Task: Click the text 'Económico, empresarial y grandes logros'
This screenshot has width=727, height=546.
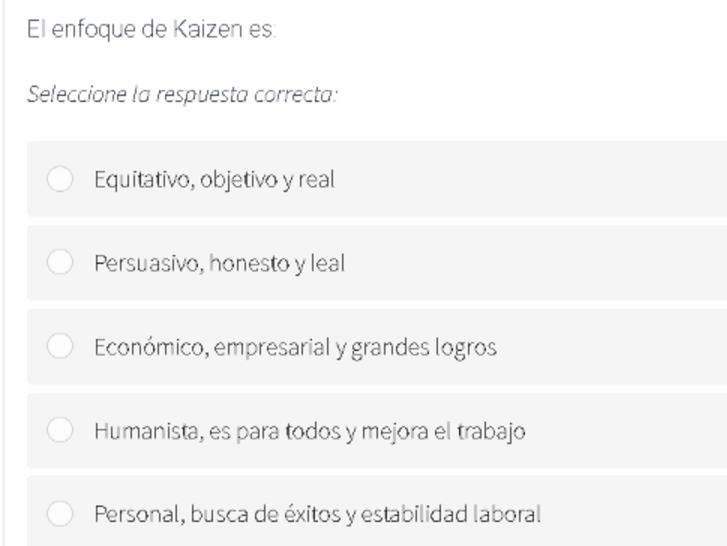Action: click(295, 347)
